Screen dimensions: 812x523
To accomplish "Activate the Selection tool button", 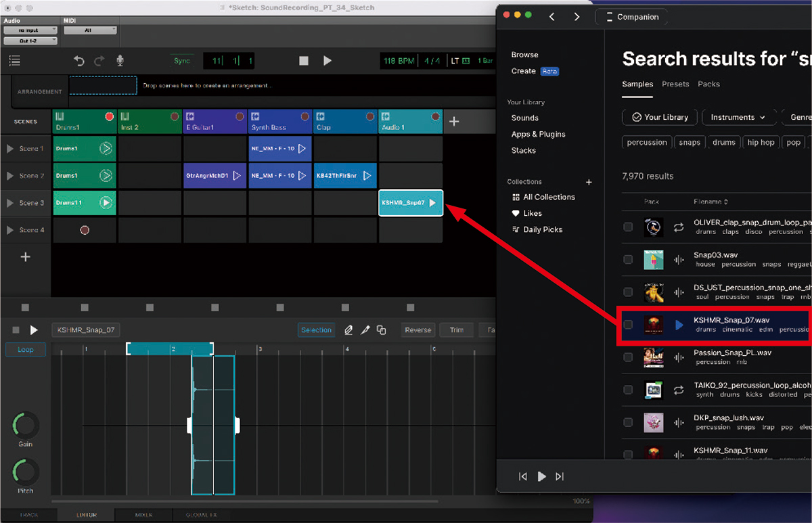I will click(316, 330).
